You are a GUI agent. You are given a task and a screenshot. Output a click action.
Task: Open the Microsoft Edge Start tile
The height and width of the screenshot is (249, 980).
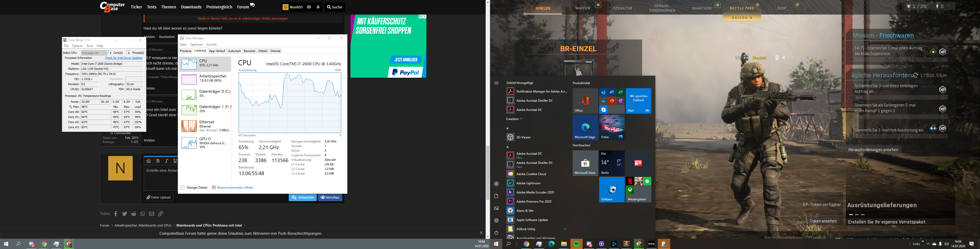pos(585,127)
